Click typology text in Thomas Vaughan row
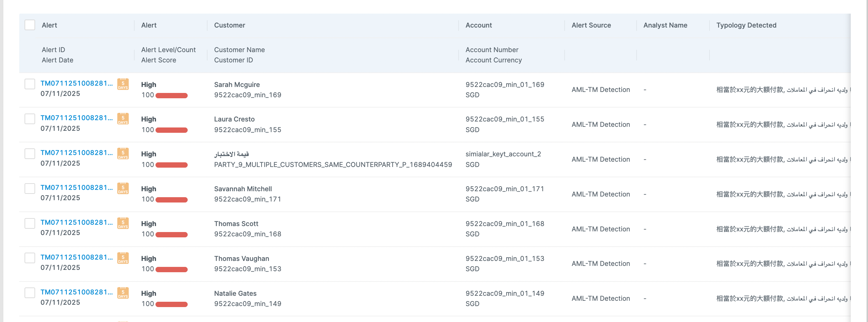Screen dimensions: 868x322 pos(783,264)
